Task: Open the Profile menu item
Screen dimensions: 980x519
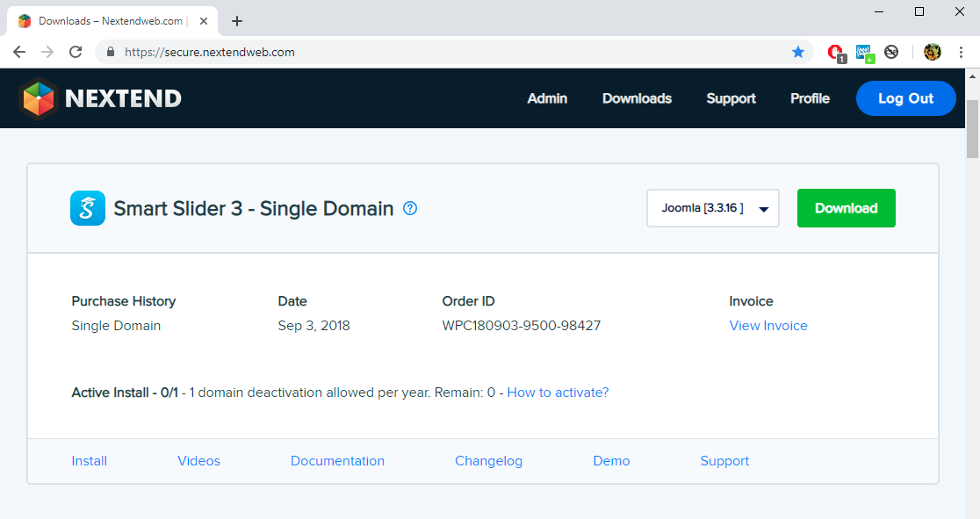Action: click(x=810, y=98)
